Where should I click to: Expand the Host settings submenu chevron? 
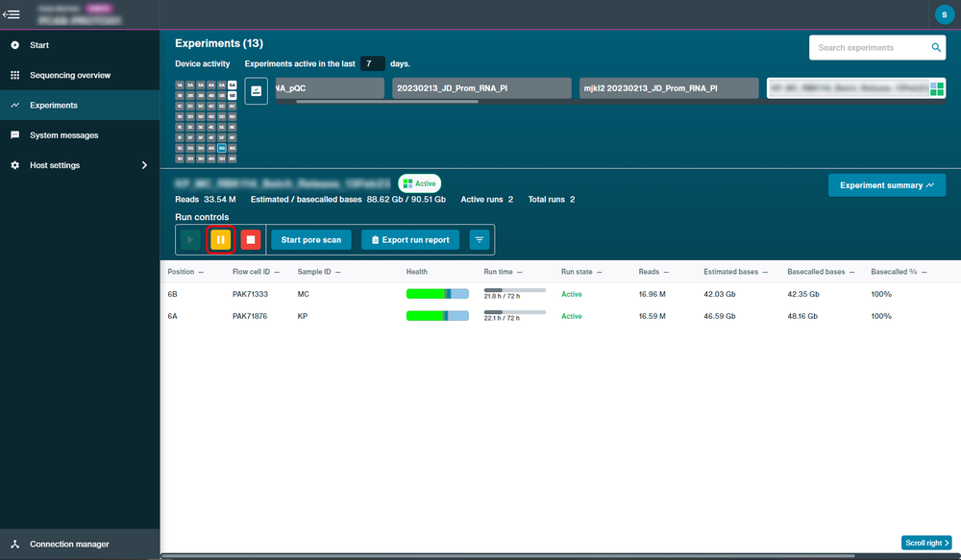point(145,165)
